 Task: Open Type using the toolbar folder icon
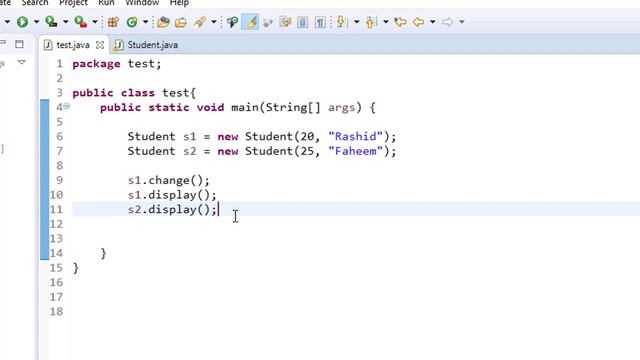(x=163, y=22)
